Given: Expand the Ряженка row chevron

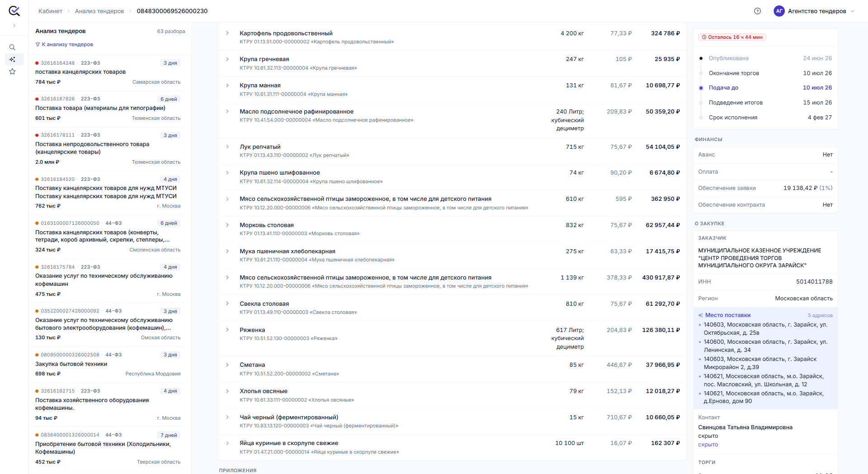Looking at the screenshot, I should point(227,330).
